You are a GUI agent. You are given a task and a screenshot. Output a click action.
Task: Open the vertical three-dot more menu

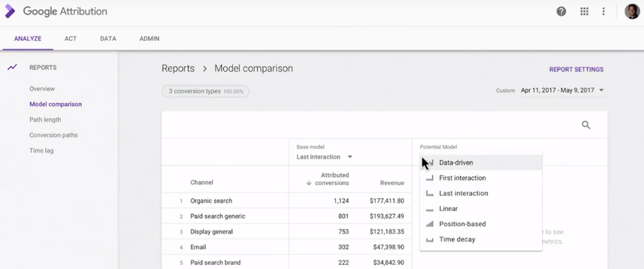click(603, 11)
